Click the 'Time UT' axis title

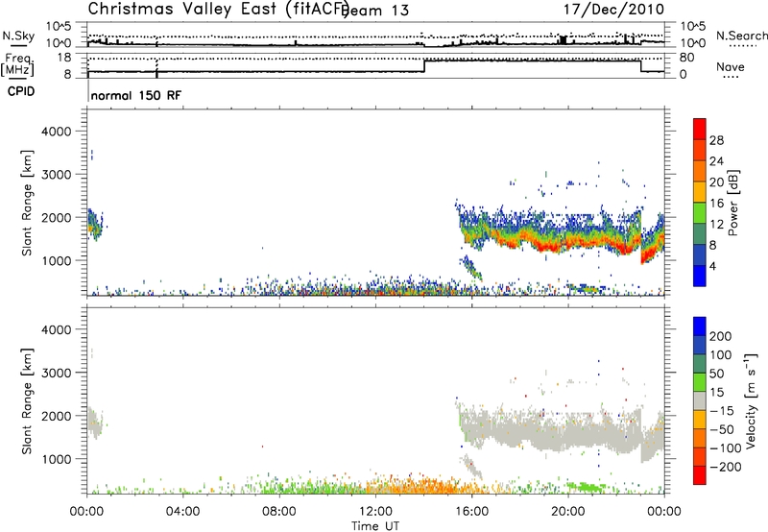click(x=375, y=526)
